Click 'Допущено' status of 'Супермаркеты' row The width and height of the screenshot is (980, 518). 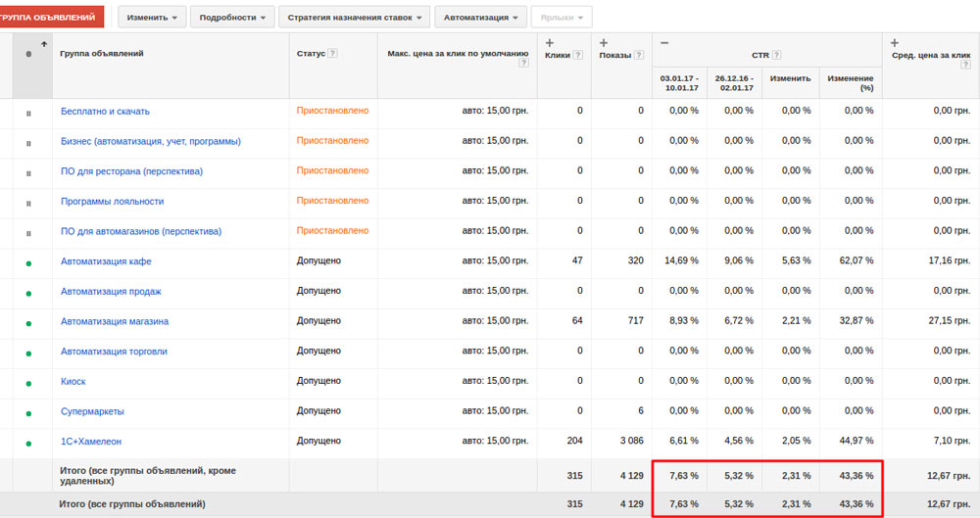[x=318, y=410]
